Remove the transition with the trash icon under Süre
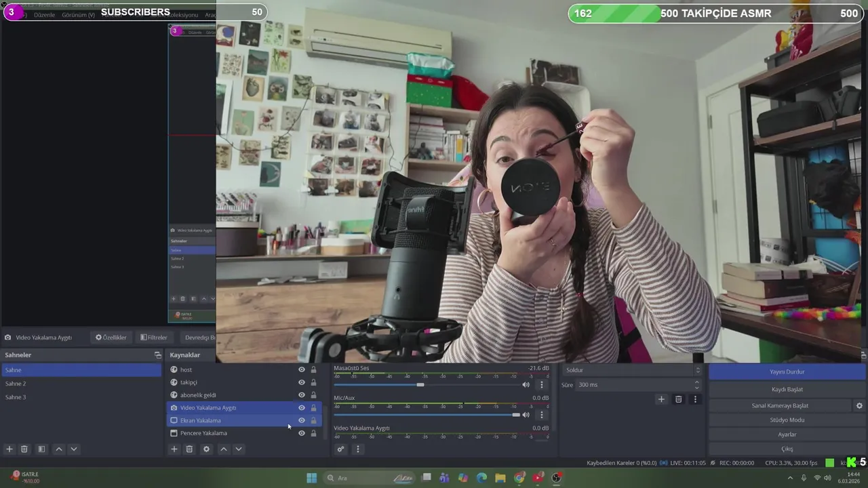 pos(678,399)
